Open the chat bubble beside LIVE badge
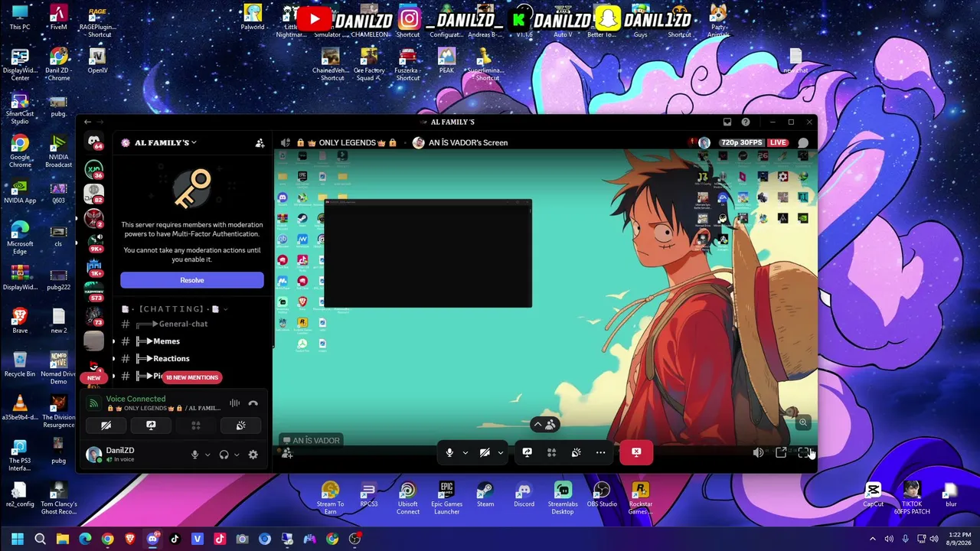The image size is (980, 551). [x=803, y=142]
